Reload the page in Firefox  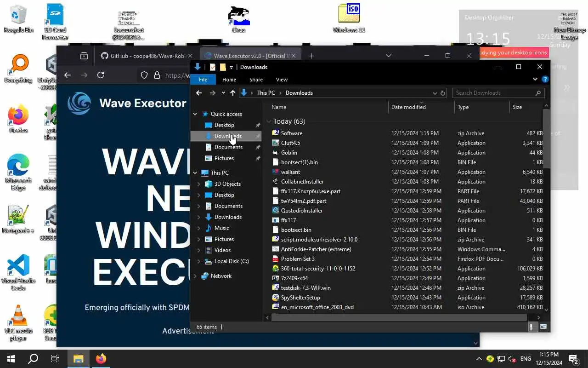(x=101, y=75)
